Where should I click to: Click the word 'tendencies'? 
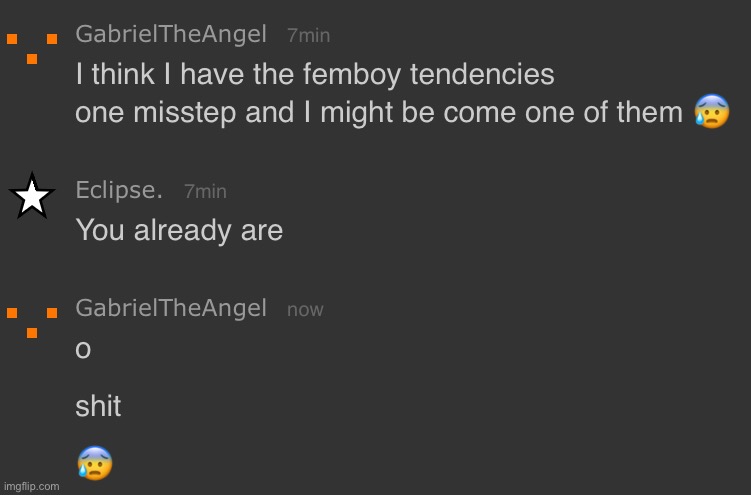(x=482, y=74)
